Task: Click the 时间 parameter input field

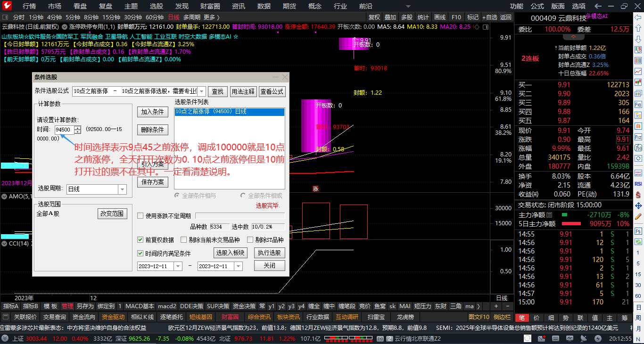Action: tap(64, 130)
